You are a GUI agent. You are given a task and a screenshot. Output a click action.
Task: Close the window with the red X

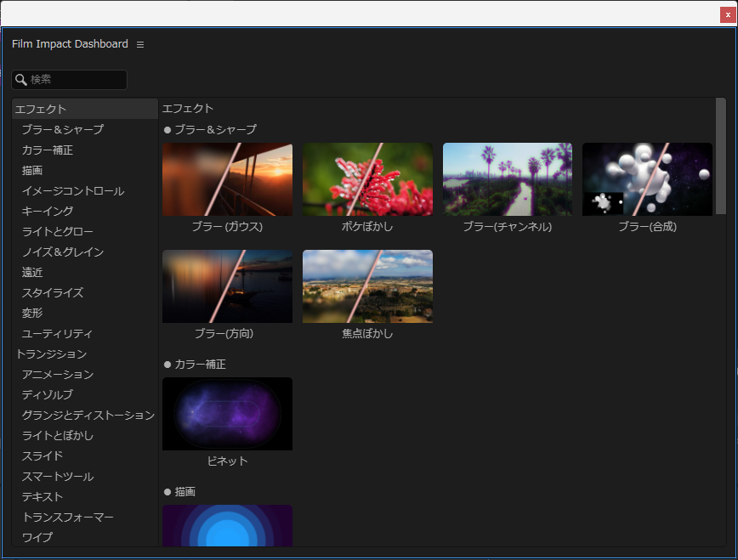pyautogui.click(x=728, y=14)
